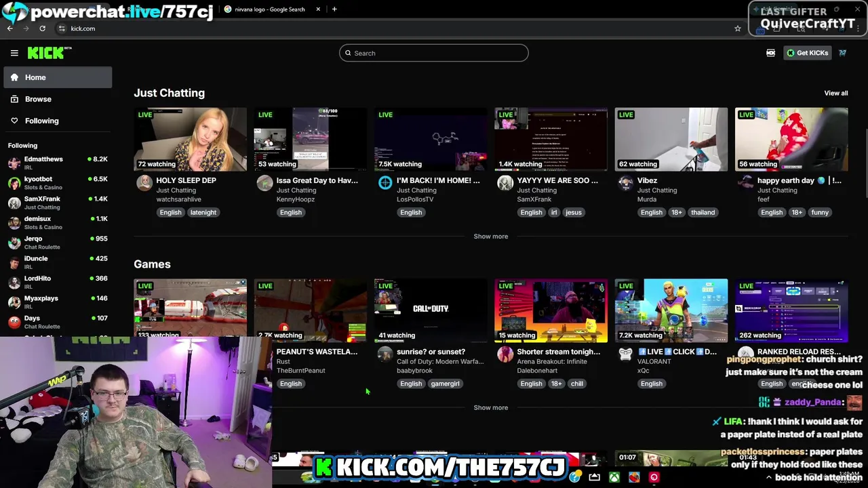
Task: Click KennyHoopz channel avatar
Action: pyautogui.click(x=264, y=183)
